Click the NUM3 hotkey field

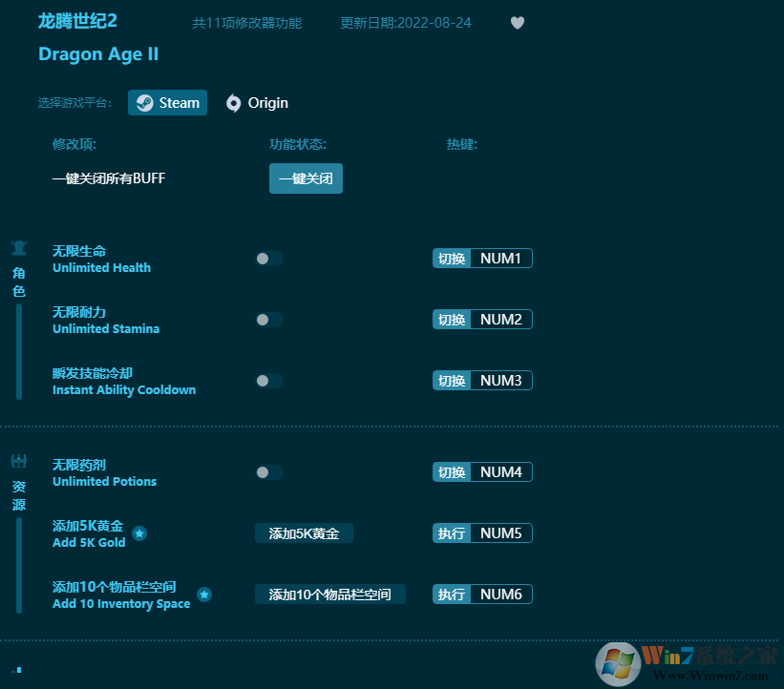click(501, 380)
